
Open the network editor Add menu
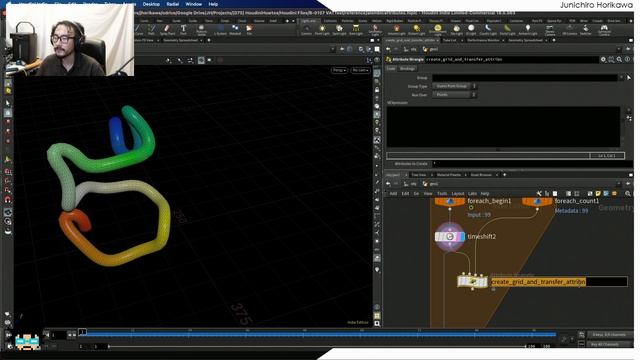[393, 193]
